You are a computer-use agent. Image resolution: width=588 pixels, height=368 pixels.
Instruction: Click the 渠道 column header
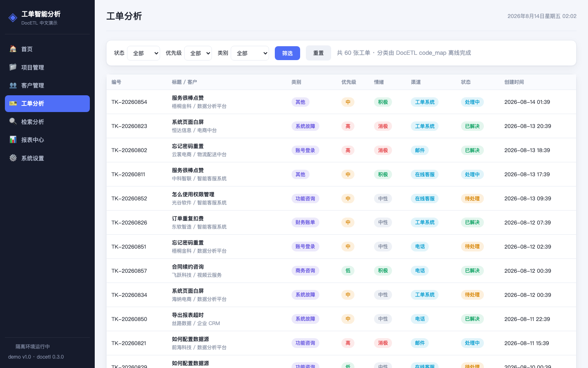click(x=416, y=82)
